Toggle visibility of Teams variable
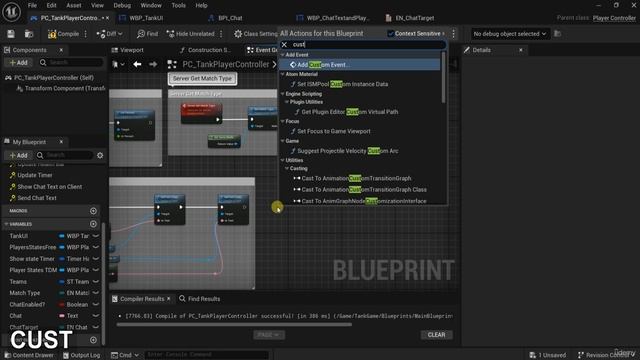The height and width of the screenshot is (360, 640). pyautogui.click(x=96, y=282)
